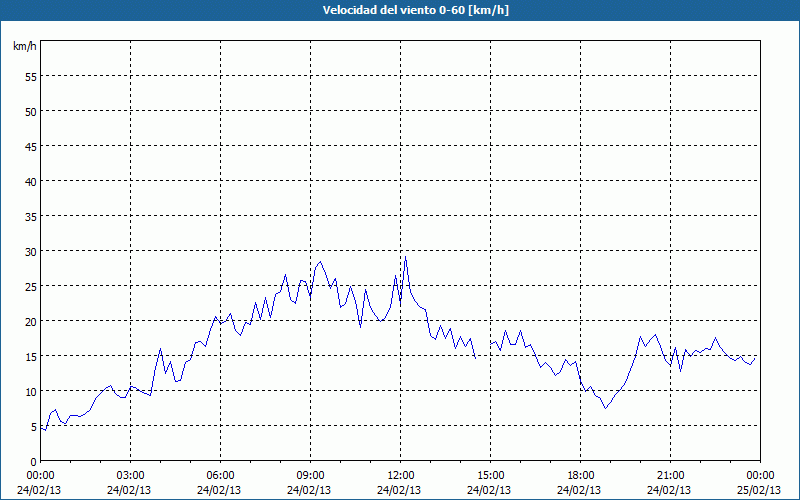
Task: Click the 25 y-axis label
Action: tap(31, 286)
